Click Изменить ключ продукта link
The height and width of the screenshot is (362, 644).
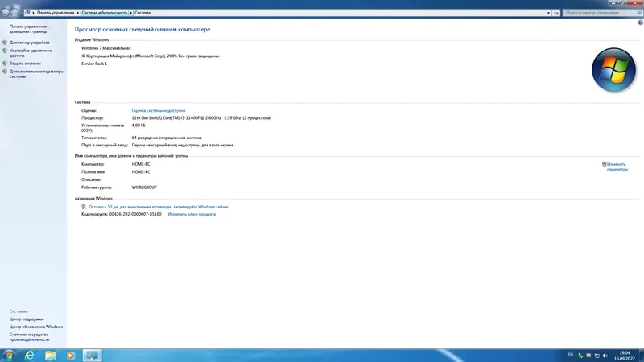192,214
